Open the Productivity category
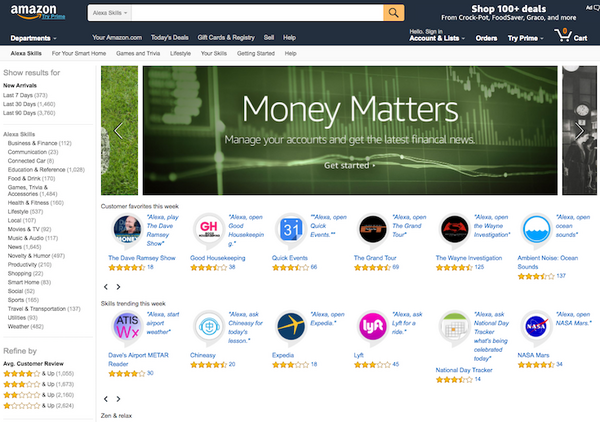The width and height of the screenshot is (600, 422). [29, 264]
